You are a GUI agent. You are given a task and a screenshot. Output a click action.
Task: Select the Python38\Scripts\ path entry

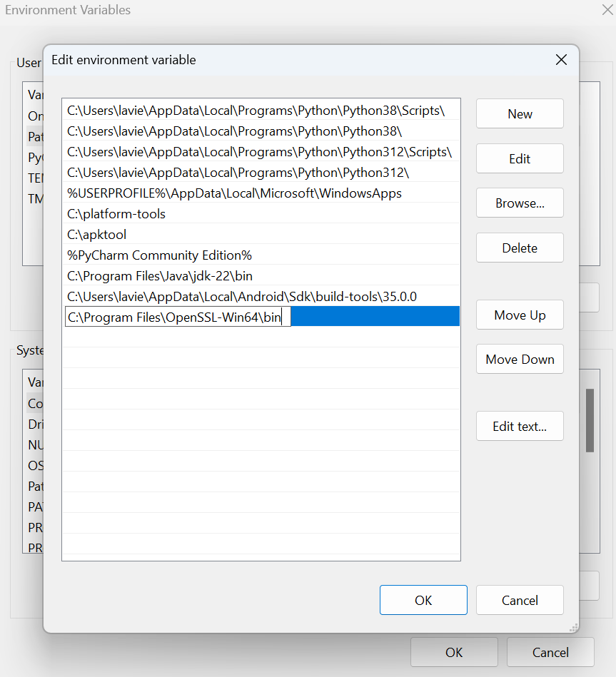click(x=261, y=111)
